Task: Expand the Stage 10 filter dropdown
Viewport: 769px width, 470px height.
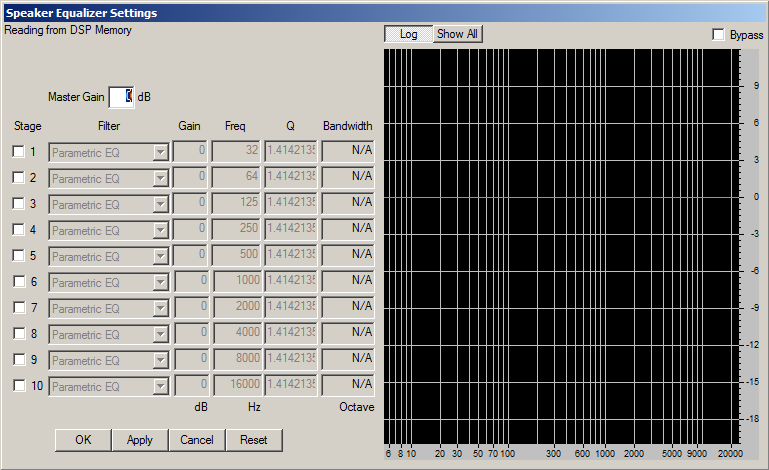Action: (160, 386)
